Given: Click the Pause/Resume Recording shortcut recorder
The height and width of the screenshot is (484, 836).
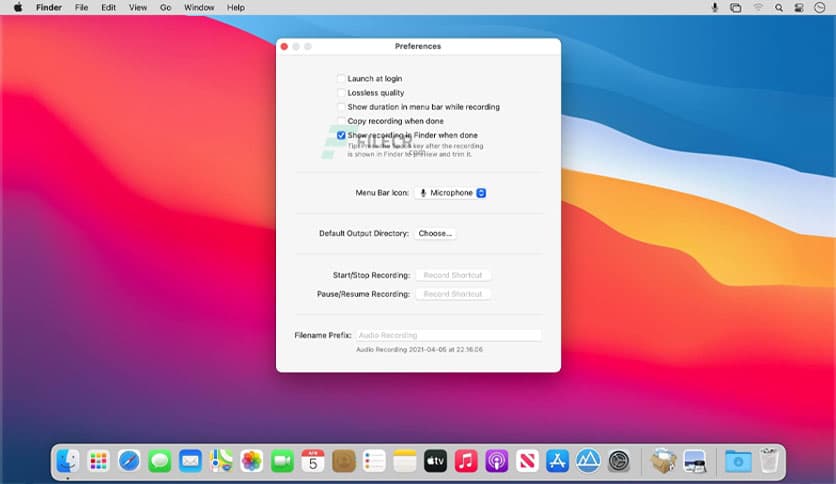Looking at the screenshot, I should coord(453,294).
